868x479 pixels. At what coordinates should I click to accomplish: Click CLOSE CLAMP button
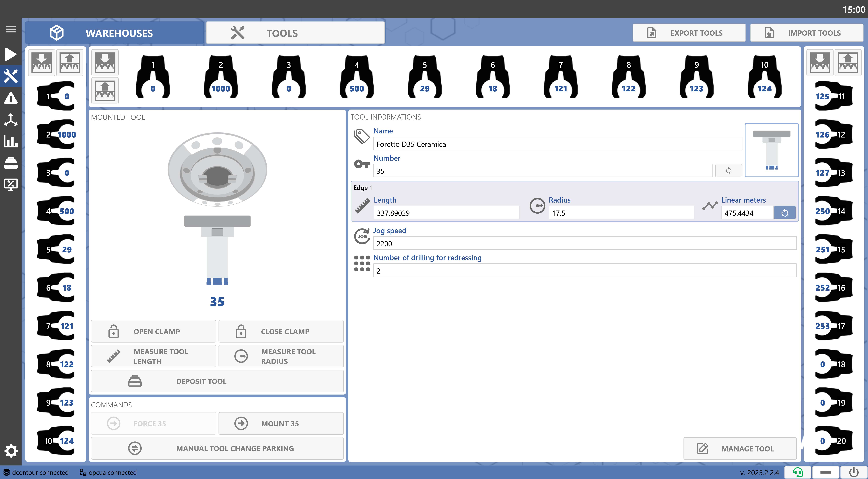click(x=281, y=331)
